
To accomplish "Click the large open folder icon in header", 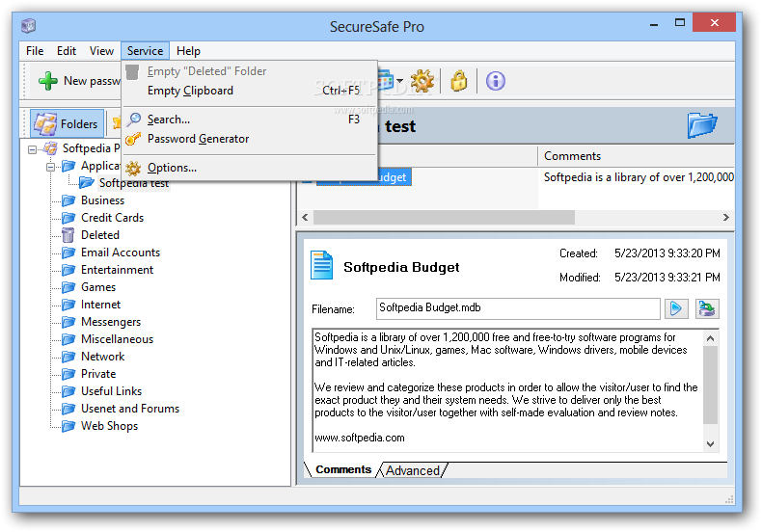I will coord(702,125).
